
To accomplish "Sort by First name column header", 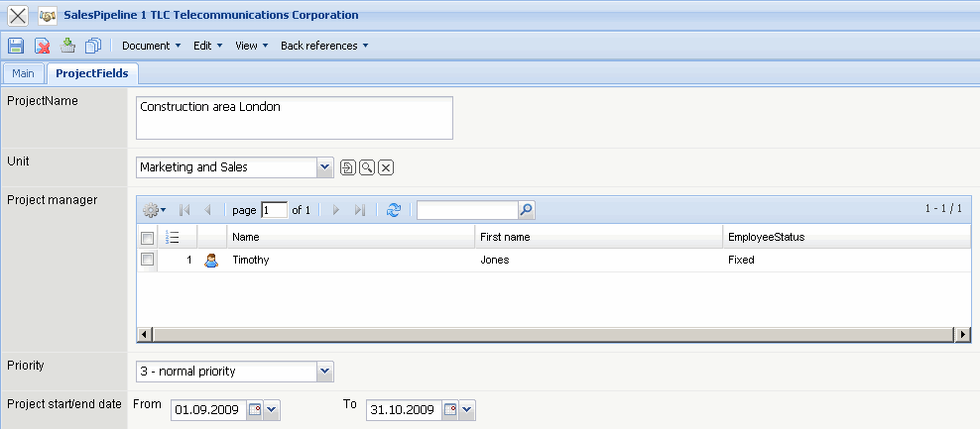I will pyautogui.click(x=598, y=238).
